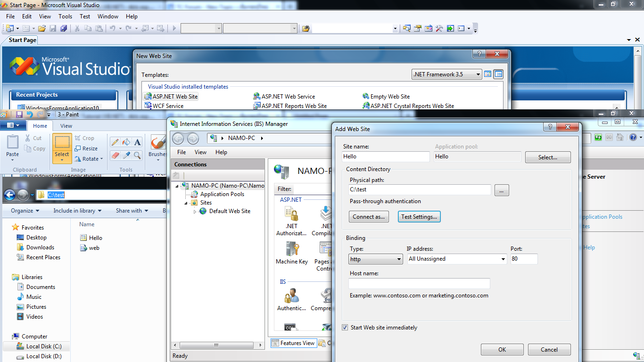
Task: Open Authentication feature in IIS Manager
Action: click(291, 299)
